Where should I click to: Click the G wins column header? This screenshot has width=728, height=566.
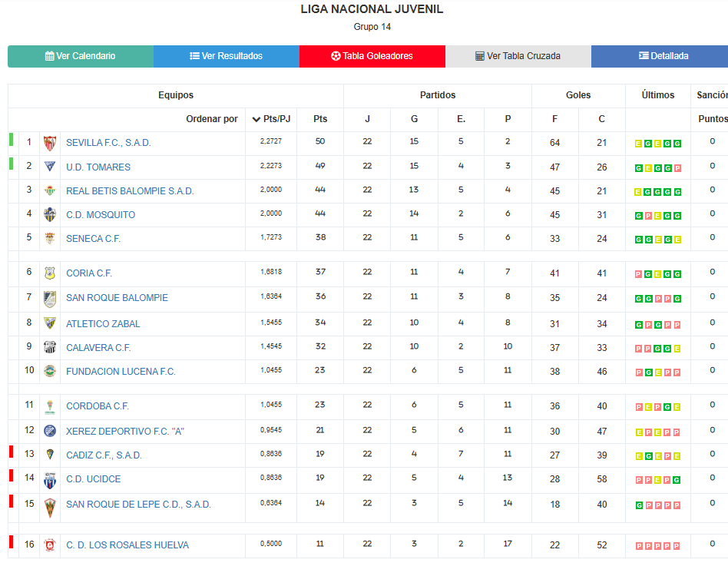(414, 119)
